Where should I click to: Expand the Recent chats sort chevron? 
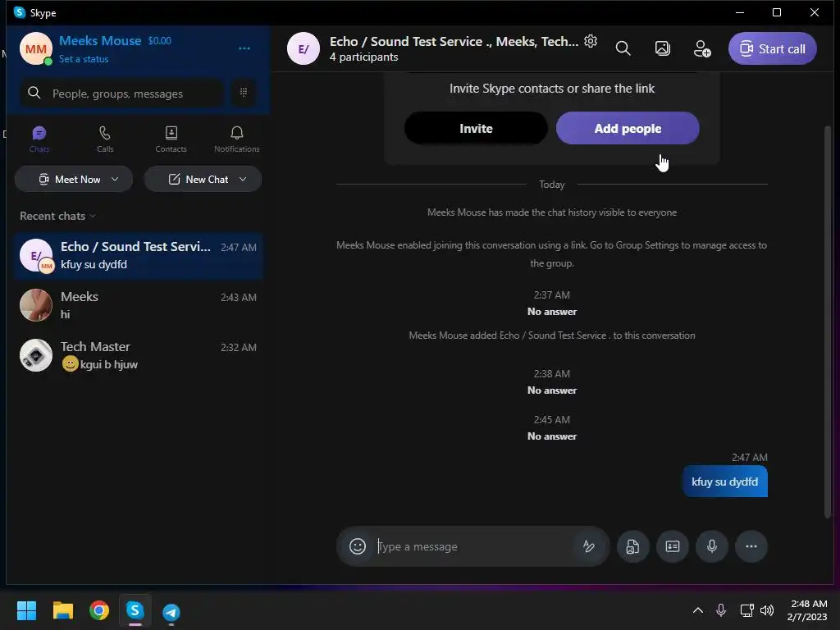[x=93, y=216]
